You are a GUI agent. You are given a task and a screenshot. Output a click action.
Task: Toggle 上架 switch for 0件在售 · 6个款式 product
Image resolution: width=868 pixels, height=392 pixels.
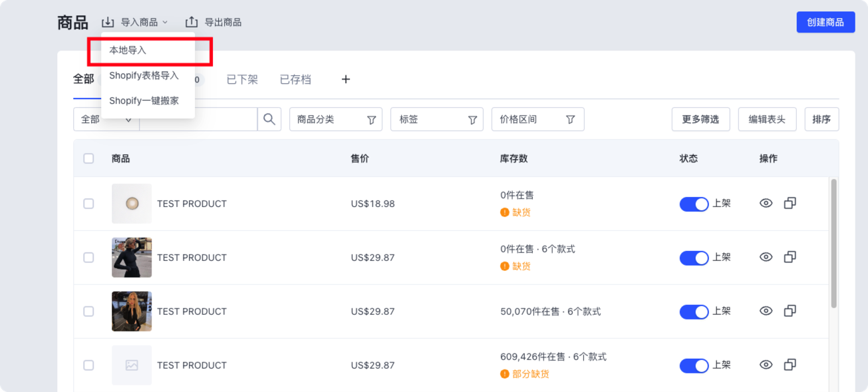tap(694, 258)
